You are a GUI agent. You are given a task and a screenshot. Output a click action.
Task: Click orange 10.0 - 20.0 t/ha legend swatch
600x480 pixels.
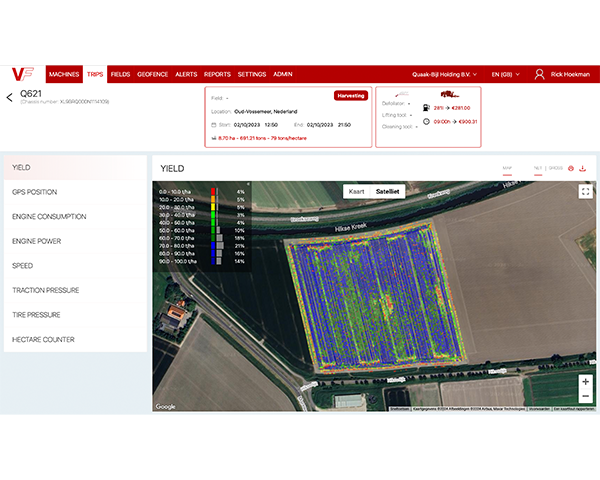tap(213, 199)
